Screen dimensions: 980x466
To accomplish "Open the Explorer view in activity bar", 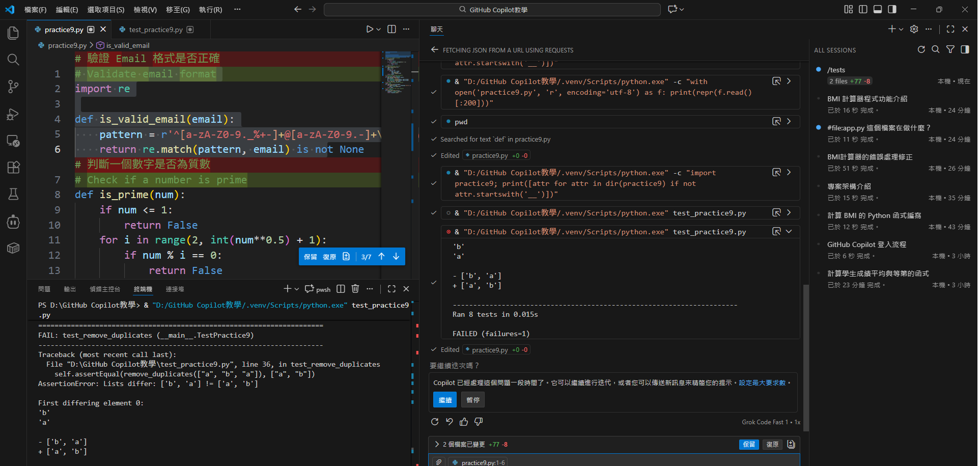I will tap(13, 33).
